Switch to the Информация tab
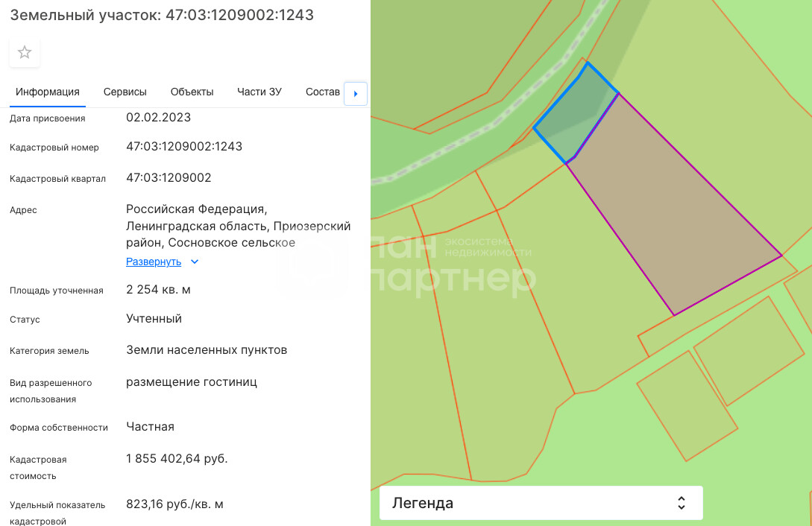 point(48,92)
